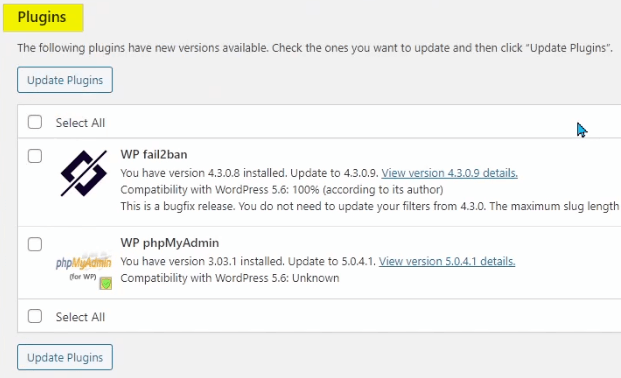Click the green shield badge on phpMyAdmin logo

point(106,283)
